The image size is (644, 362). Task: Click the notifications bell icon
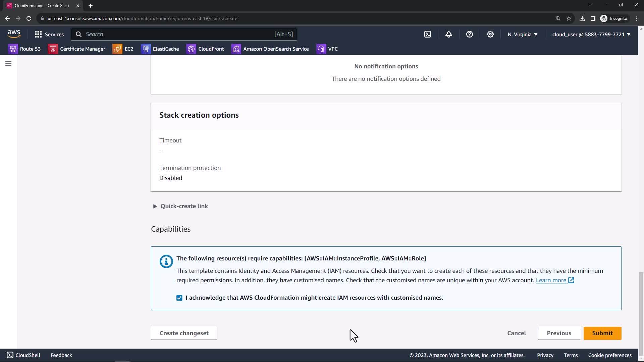point(448,34)
